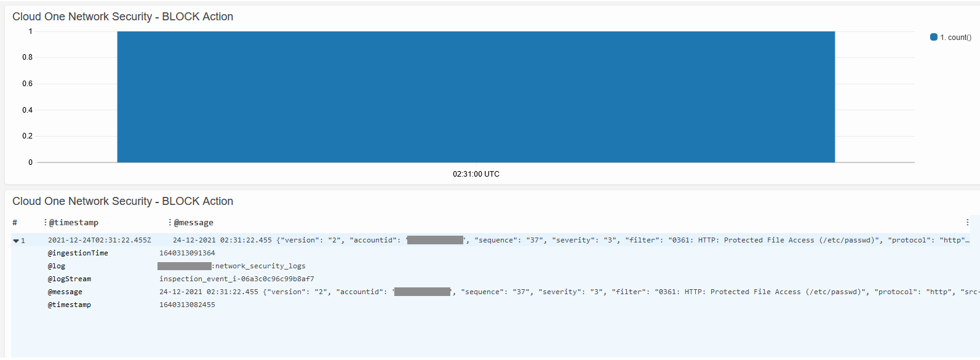The image size is (980, 360).
Task: Select the @log field name
Action: [57, 266]
